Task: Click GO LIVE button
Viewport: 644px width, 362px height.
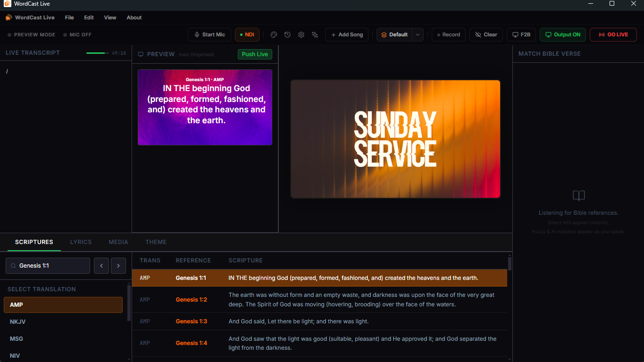Action: click(613, 34)
